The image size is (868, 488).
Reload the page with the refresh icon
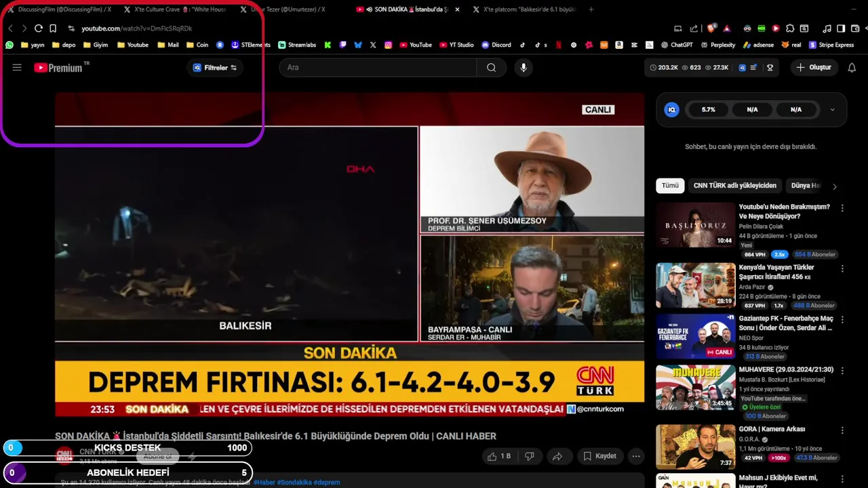click(39, 28)
